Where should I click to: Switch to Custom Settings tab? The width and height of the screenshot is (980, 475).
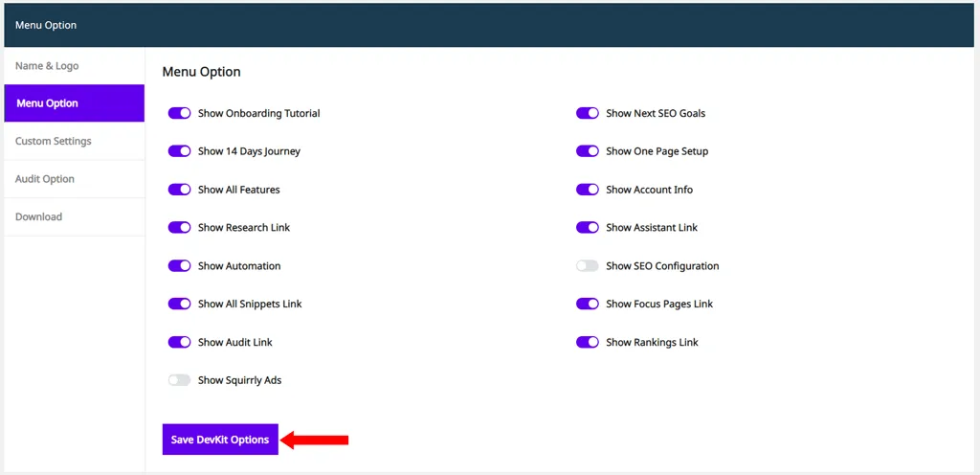tap(75, 141)
